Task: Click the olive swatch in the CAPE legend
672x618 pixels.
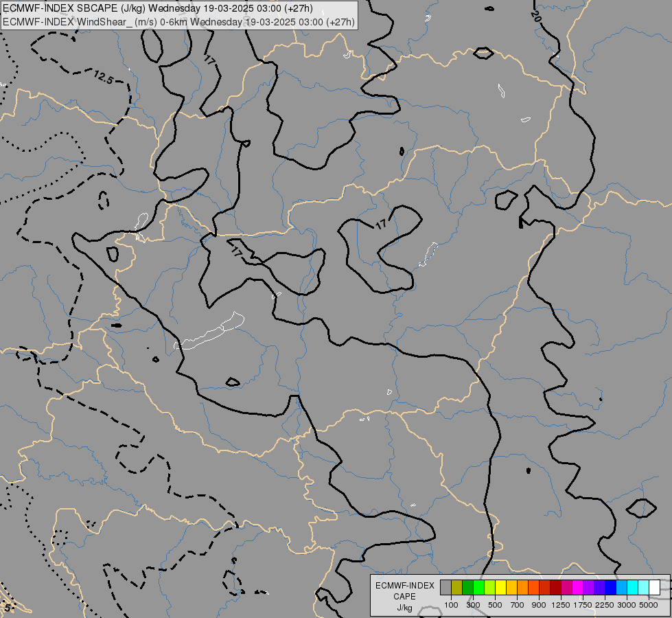Action: pyautogui.click(x=457, y=587)
